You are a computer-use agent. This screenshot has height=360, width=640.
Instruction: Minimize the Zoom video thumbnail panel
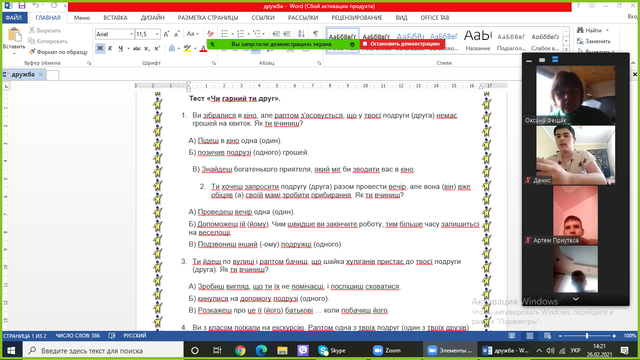pyautogui.click(x=529, y=60)
